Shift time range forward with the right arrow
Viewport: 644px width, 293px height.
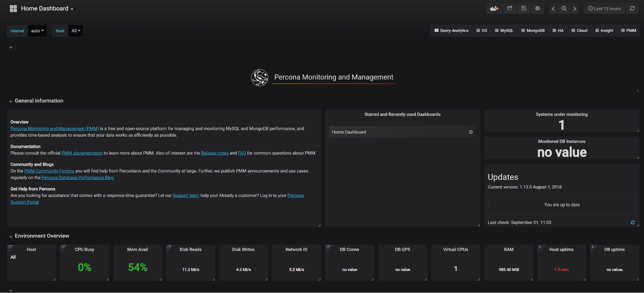(575, 8)
